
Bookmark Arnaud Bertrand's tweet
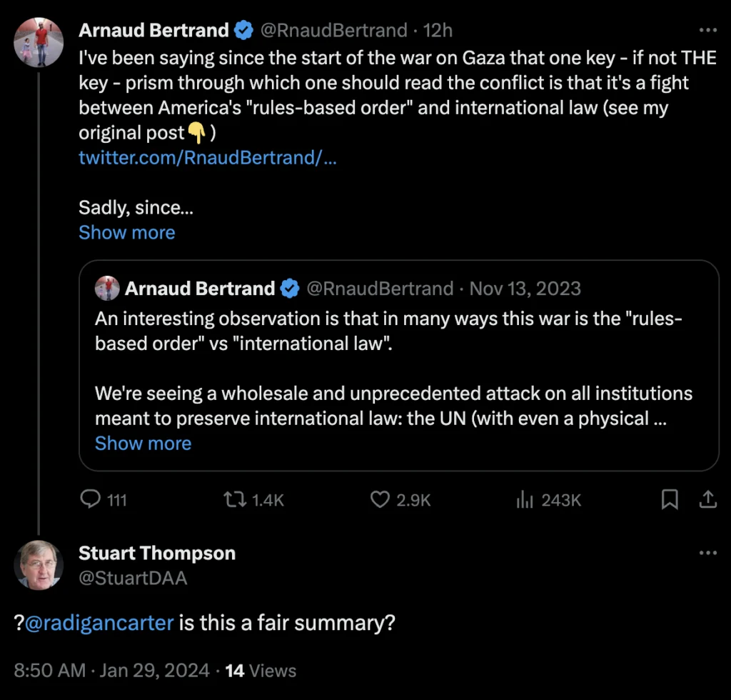[670, 500]
